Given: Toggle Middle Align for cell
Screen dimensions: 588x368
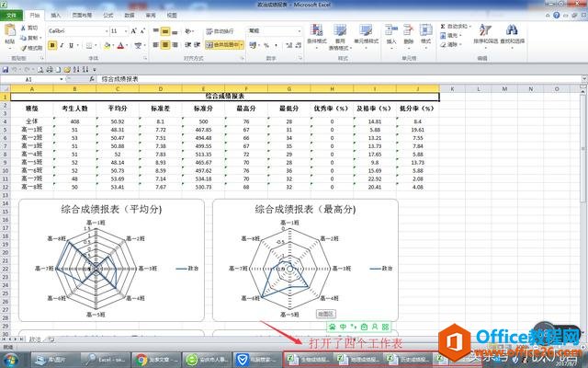Looking at the screenshot, I should pyautogui.click(x=165, y=31).
